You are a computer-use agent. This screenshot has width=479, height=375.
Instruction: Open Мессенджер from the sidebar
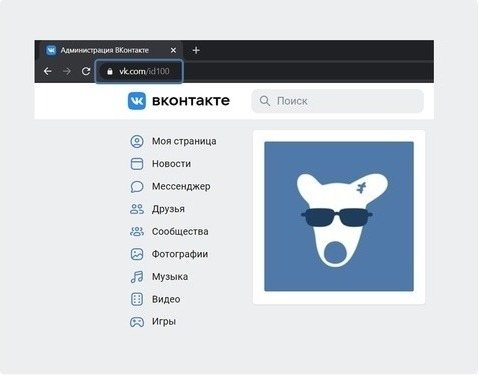[x=181, y=187]
